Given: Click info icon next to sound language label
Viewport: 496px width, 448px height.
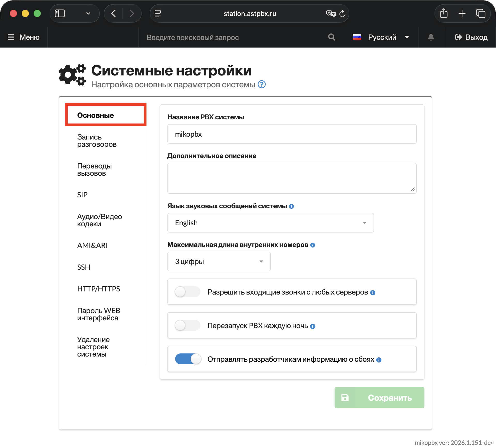Looking at the screenshot, I should point(291,206).
